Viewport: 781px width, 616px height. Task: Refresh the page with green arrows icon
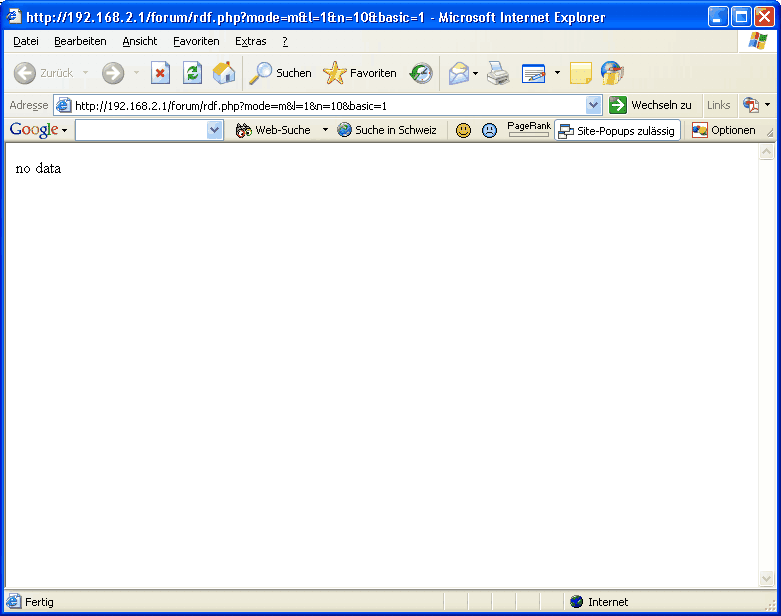tap(192, 73)
